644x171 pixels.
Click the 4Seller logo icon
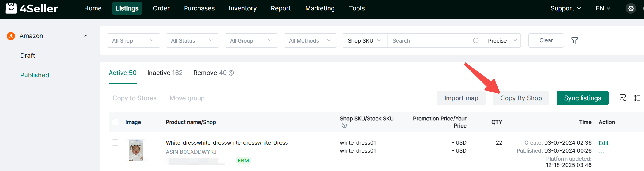click(x=11, y=8)
